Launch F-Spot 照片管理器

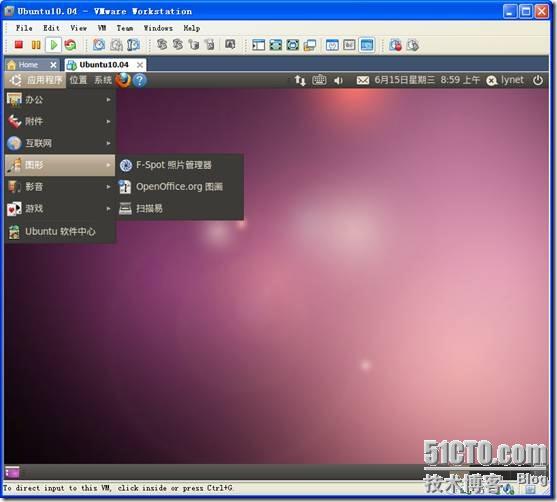pos(180,165)
